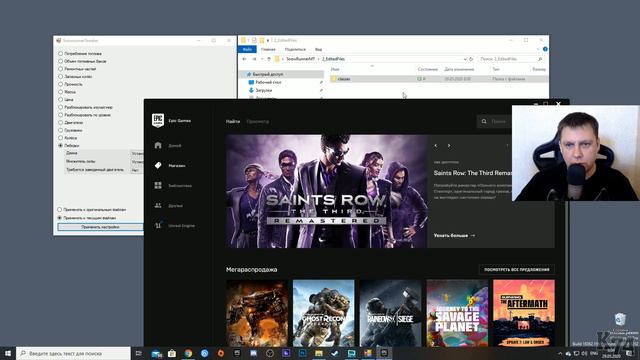Select the Объем топливных баков option
Viewport: 640px width, 360px height.
(60, 61)
